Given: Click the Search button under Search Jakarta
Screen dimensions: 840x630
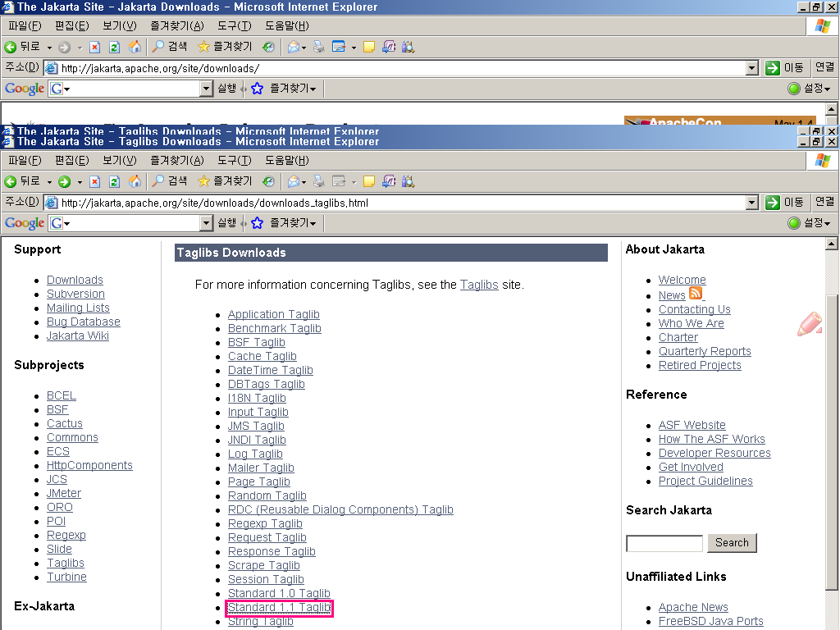Looking at the screenshot, I should [x=732, y=543].
